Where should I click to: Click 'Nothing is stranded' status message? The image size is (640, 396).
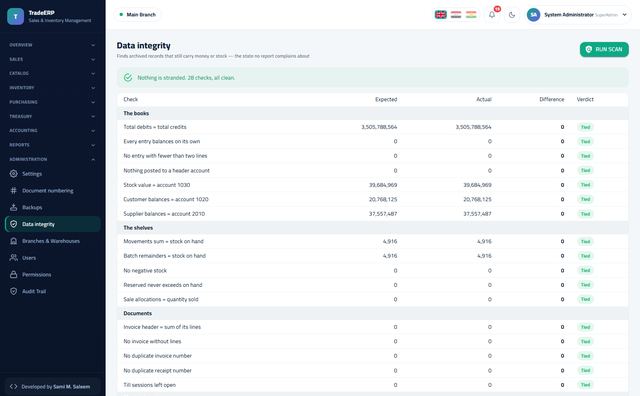186,78
